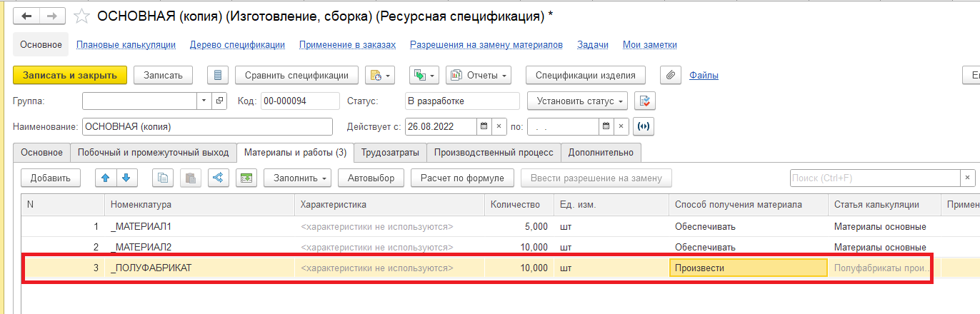Open the Плановые калькуляции link

[126, 44]
